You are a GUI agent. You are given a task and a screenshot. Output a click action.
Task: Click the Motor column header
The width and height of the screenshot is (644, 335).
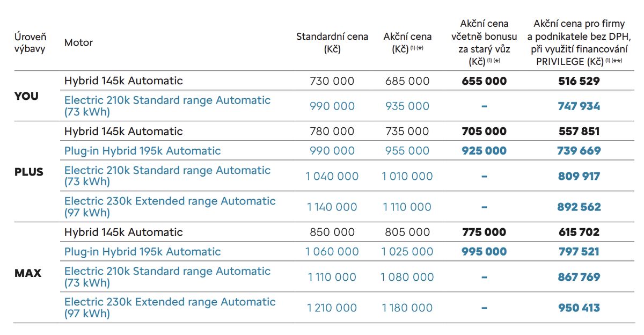click(x=78, y=43)
